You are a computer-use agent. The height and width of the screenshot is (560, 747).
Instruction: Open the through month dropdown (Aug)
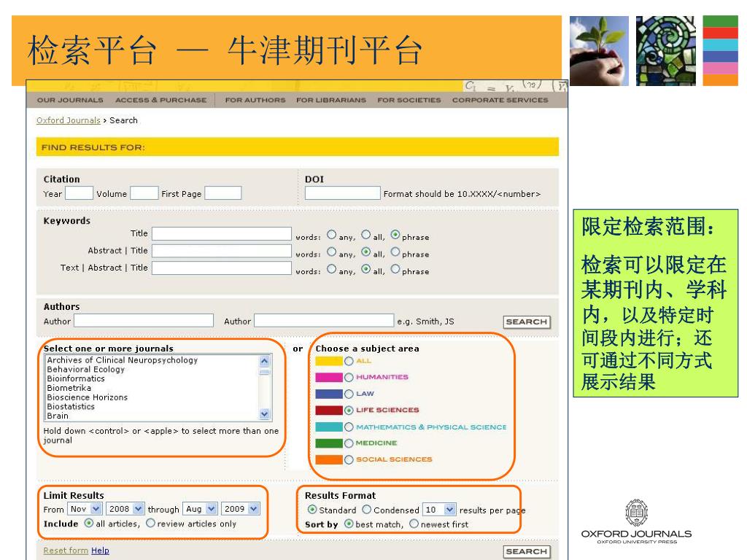click(200, 509)
